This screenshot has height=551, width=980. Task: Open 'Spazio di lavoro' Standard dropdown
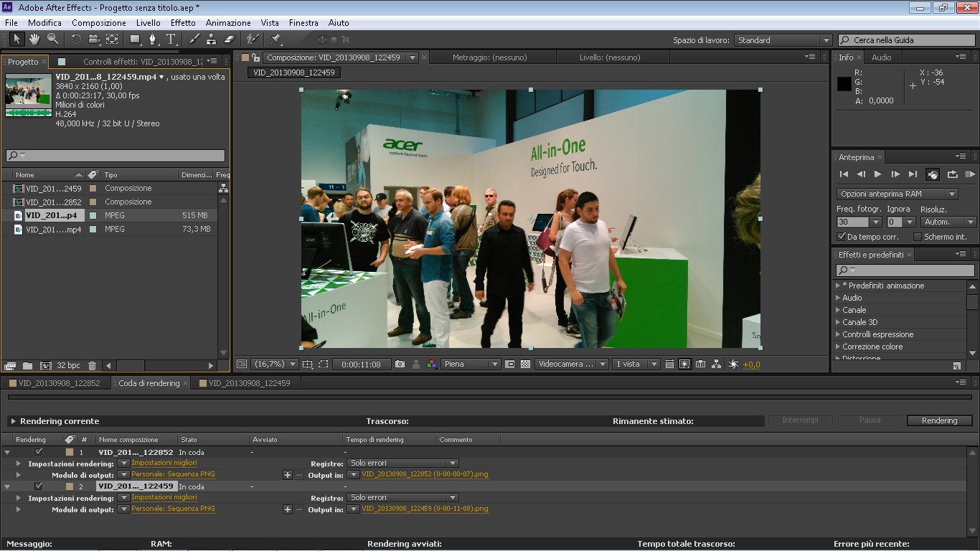pyautogui.click(x=783, y=40)
